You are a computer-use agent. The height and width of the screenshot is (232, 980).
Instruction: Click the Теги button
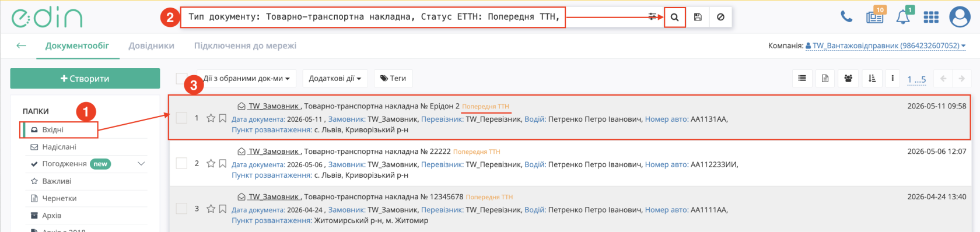click(x=393, y=78)
